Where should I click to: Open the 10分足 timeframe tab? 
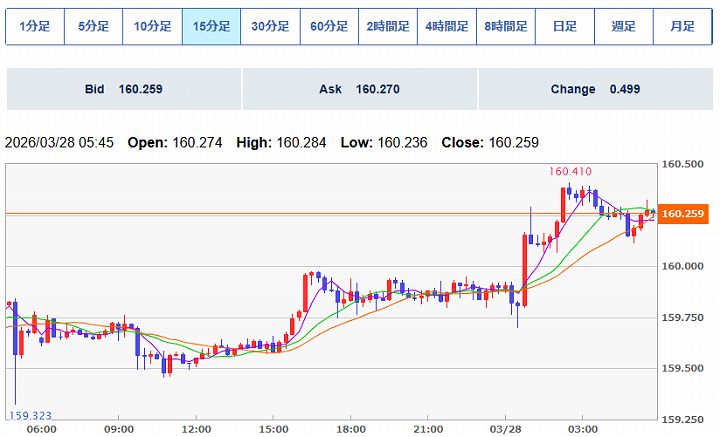[152, 27]
